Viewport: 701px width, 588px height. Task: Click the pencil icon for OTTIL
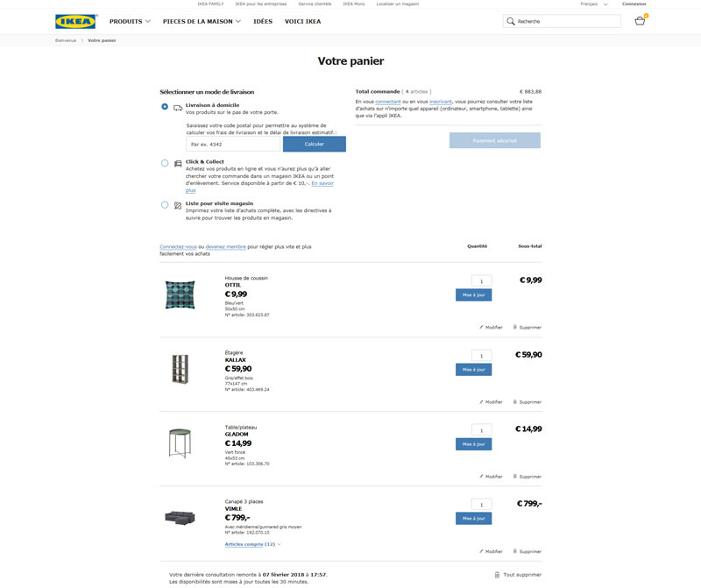pyautogui.click(x=481, y=327)
